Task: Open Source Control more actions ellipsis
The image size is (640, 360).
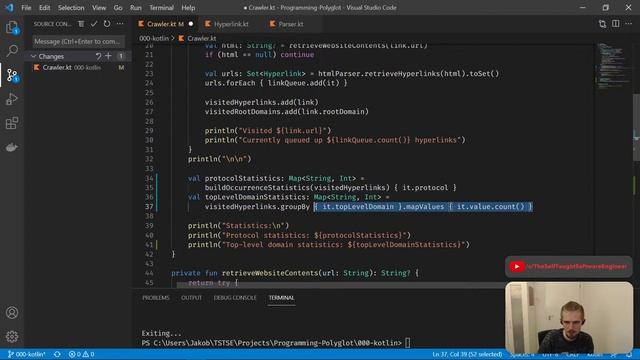Action: point(120,24)
